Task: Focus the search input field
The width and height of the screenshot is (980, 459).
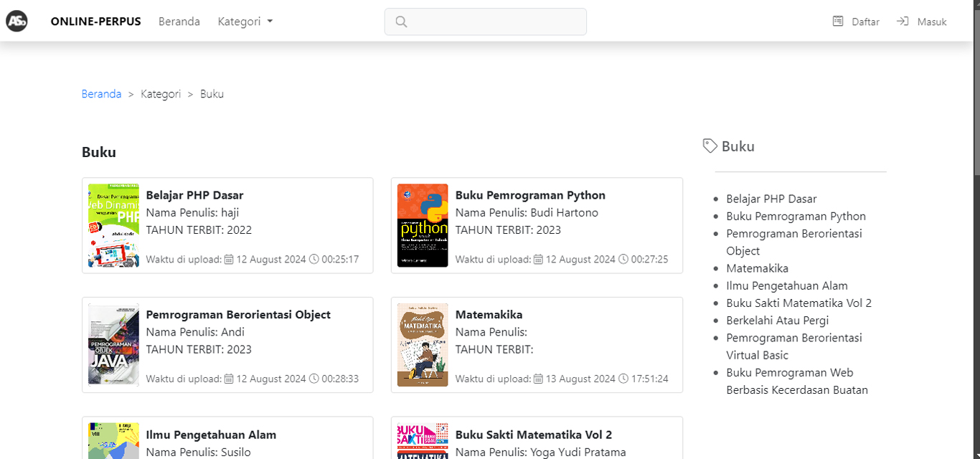Action: point(486,22)
